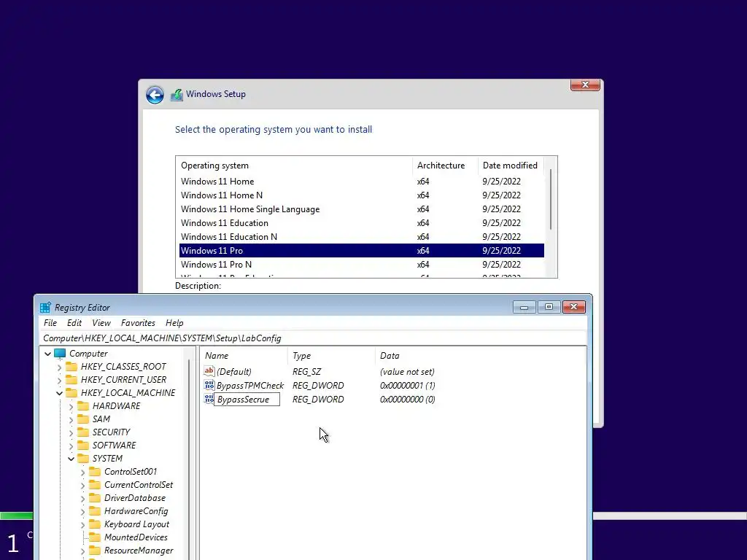747x560 pixels.
Task: Click the ControlSet001 folder icon
Action: coord(95,472)
